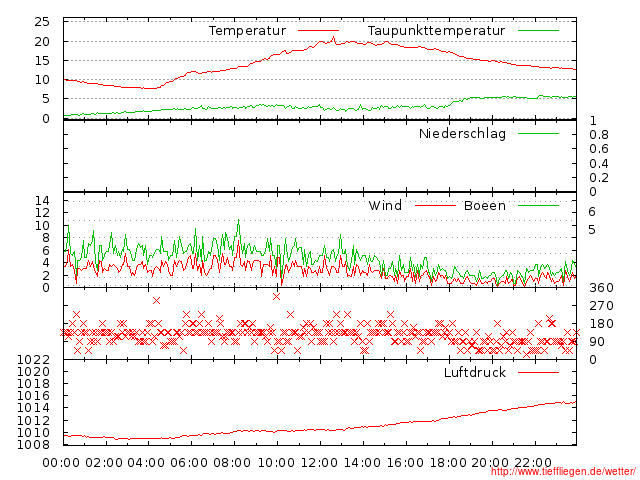Click the 0.8 precipitation axis value
Screen dimensions: 640x480
tap(599, 135)
